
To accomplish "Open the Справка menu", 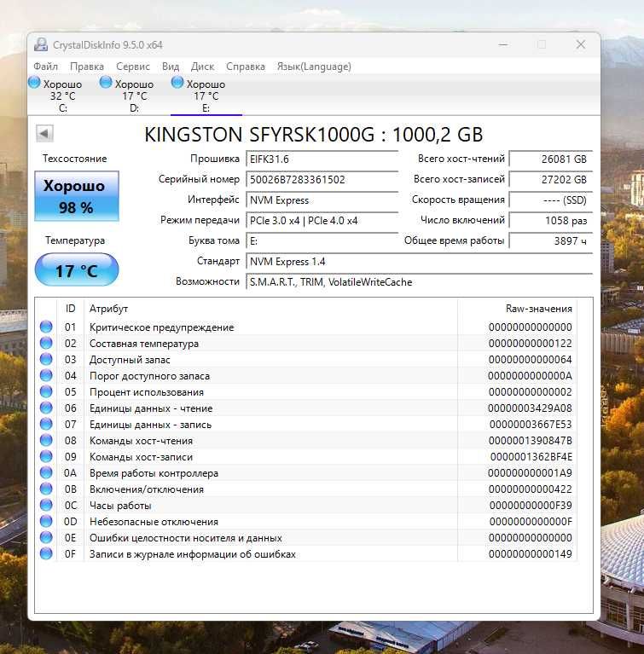I will click(x=246, y=67).
